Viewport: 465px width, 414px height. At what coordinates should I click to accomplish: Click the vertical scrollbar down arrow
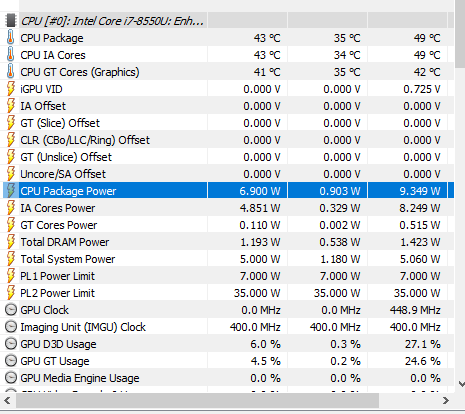point(461,384)
